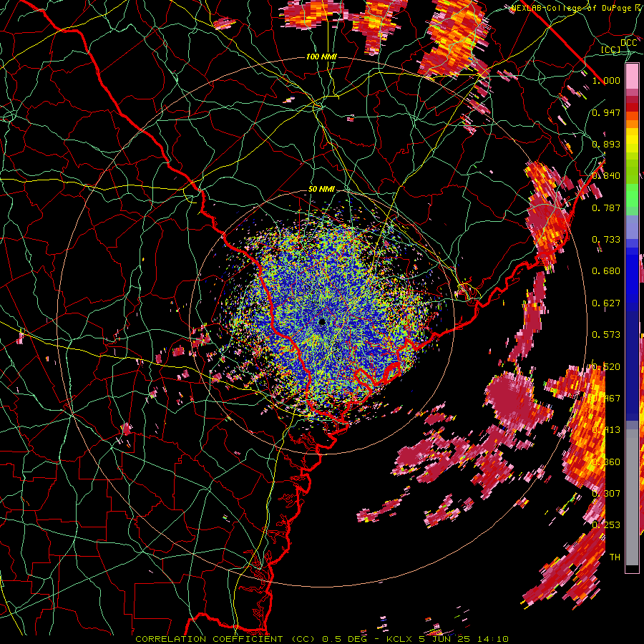The image size is (644, 644).
Task: Click the 0.840 scale value
Action: coord(606,176)
